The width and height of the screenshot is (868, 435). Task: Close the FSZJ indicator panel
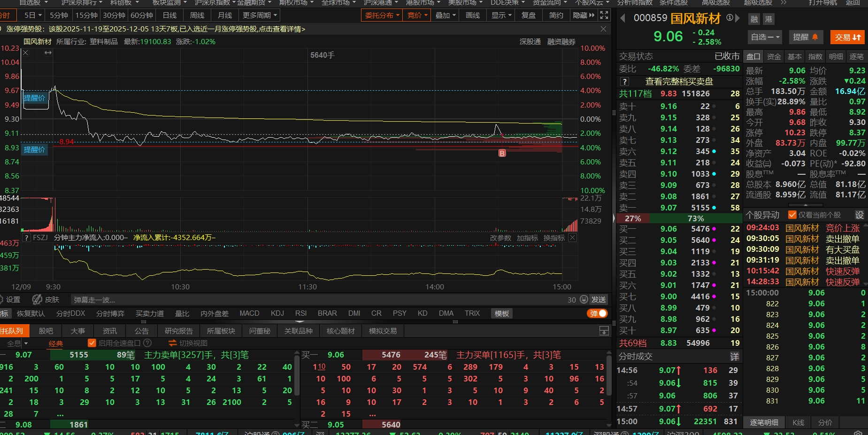coord(572,238)
